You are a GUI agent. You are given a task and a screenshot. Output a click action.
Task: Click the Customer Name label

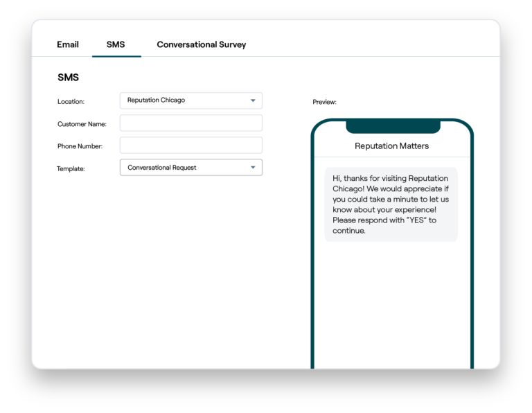click(x=82, y=124)
